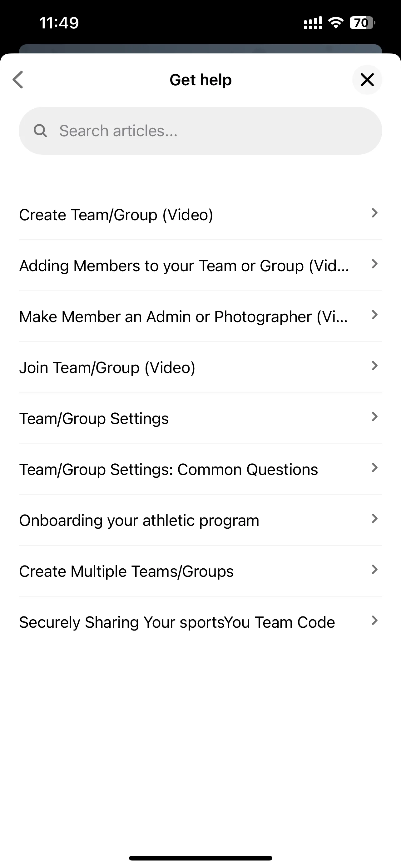Tap chevron for Team/Group Settings row
Image resolution: width=401 pixels, height=868 pixels.
coord(374,417)
